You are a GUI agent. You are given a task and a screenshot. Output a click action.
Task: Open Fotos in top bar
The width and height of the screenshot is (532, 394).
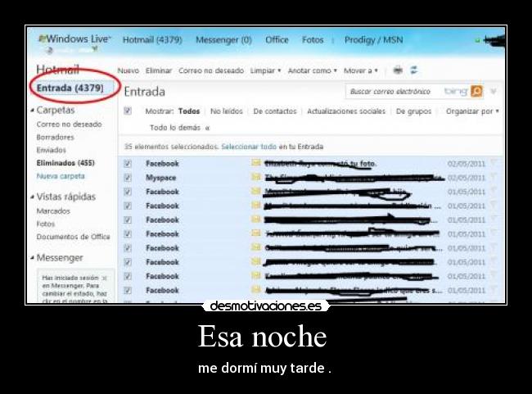click(313, 40)
